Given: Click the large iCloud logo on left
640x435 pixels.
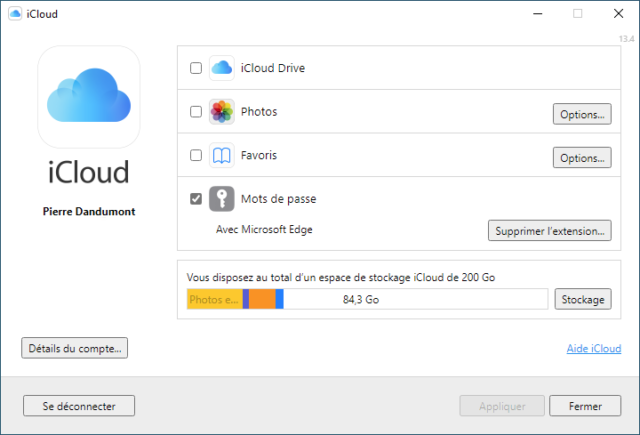Looking at the screenshot, I should point(89,97).
